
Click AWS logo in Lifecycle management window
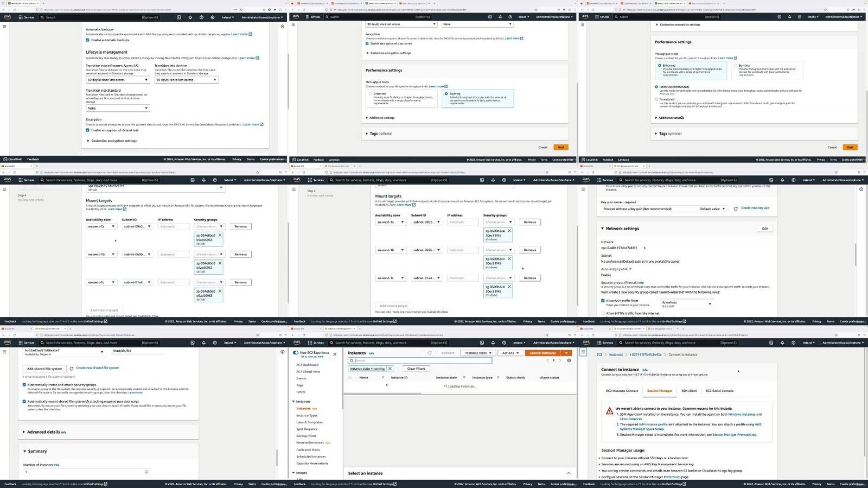tap(7, 17)
